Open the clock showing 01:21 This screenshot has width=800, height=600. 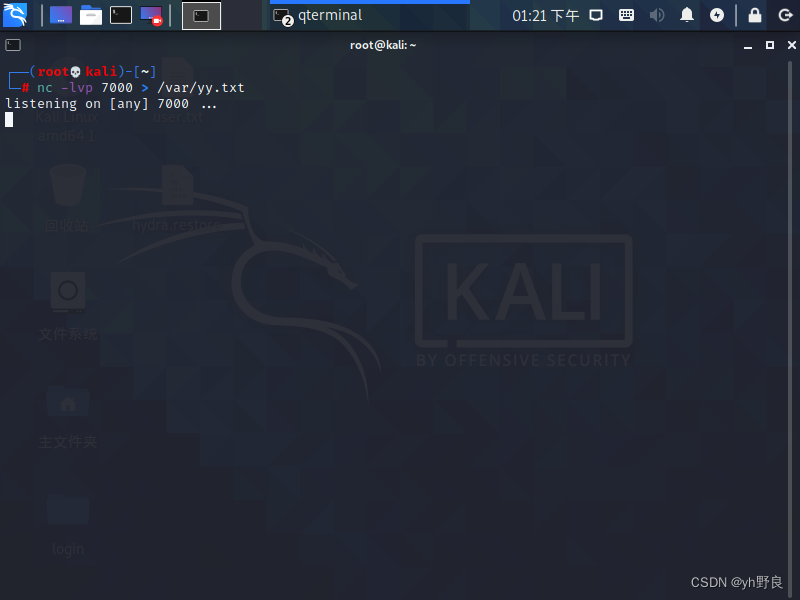click(x=545, y=16)
